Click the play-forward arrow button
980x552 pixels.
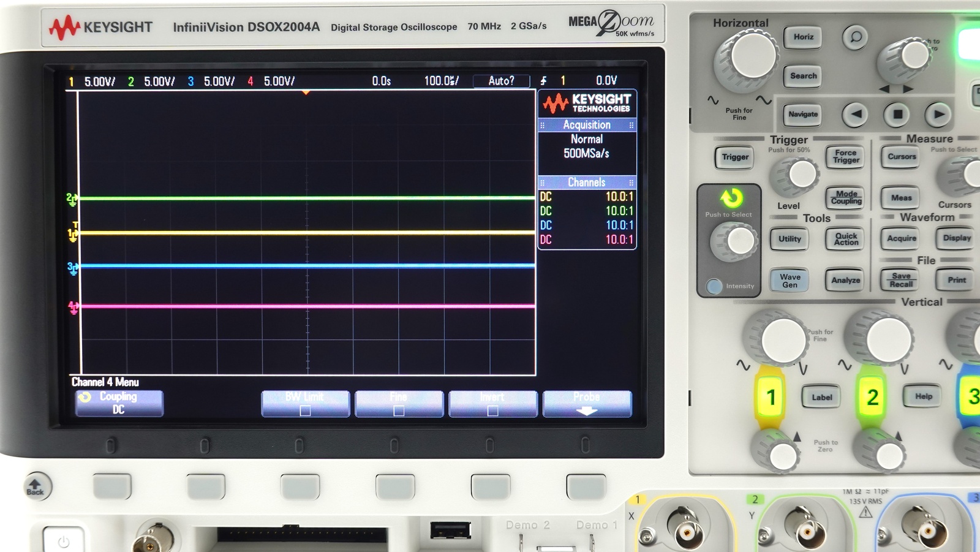[x=938, y=114]
